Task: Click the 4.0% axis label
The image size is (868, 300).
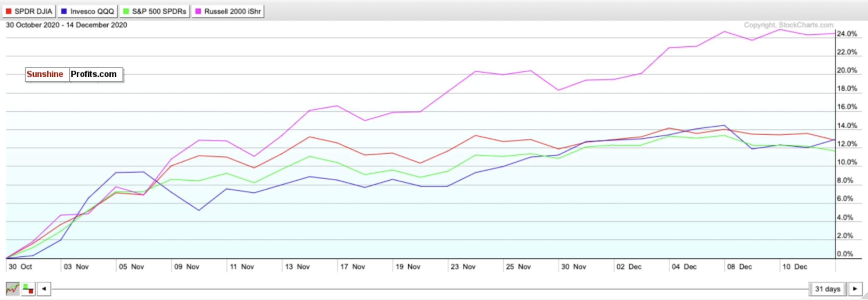Action: [x=845, y=217]
